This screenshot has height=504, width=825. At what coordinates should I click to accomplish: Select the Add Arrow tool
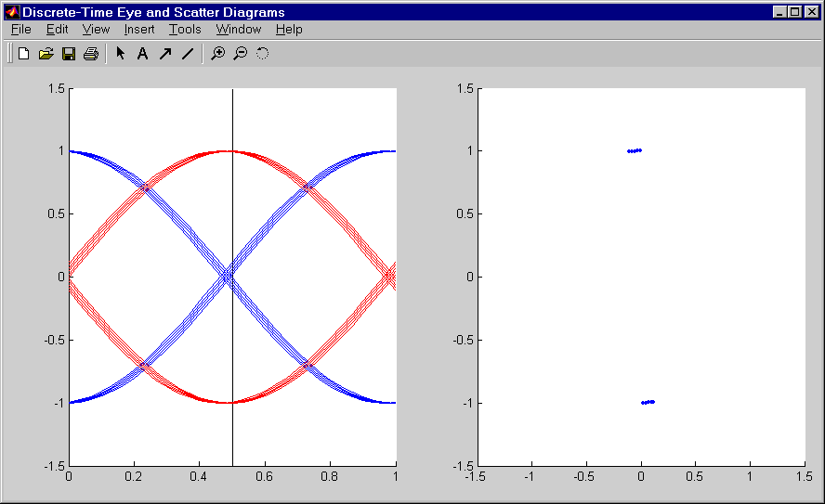(x=164, y=54)
